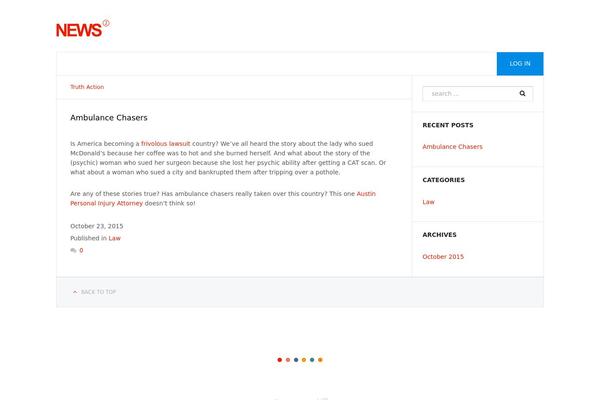Click the last orange dot at bottom
Viewport: 600px width, 400px height.
point(320,360)
